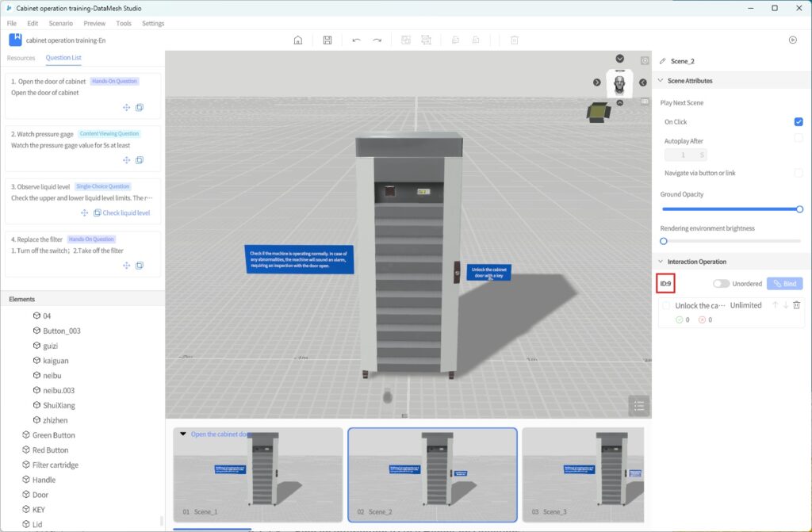Enable the Autoplay After checkbox
The width and height of the screenshot is (812, 532).
799,138
